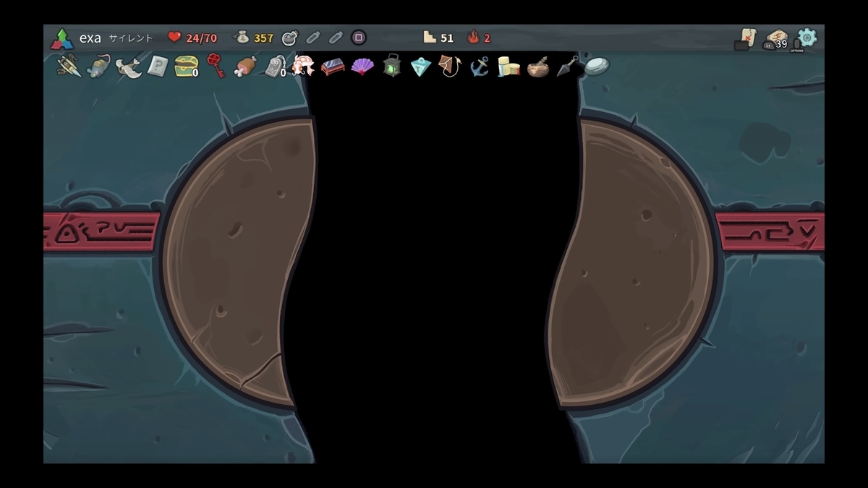Inspect the Omamori charm tag relic
Image resolution: width=868 pixels, height=488 pixels.
[x=275, y=67]
